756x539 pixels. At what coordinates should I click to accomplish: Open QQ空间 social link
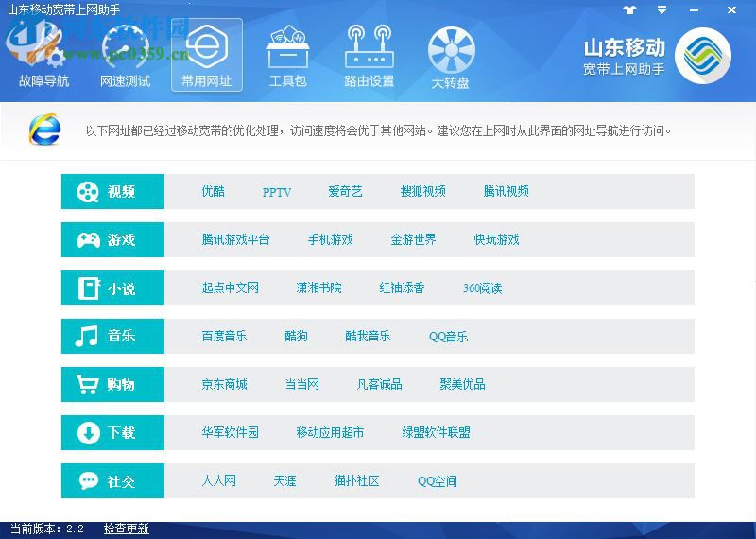[x=438, y=481]
